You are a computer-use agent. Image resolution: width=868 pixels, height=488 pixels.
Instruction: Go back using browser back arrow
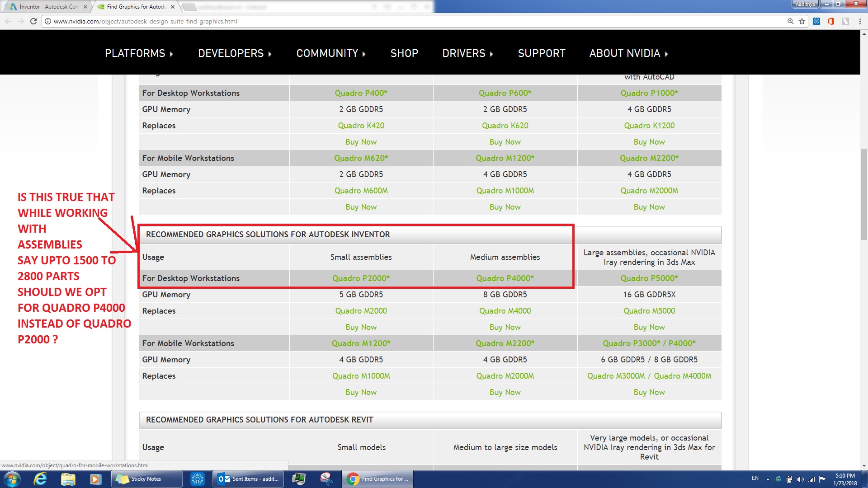pyautogui.click(x=8, y=21)
